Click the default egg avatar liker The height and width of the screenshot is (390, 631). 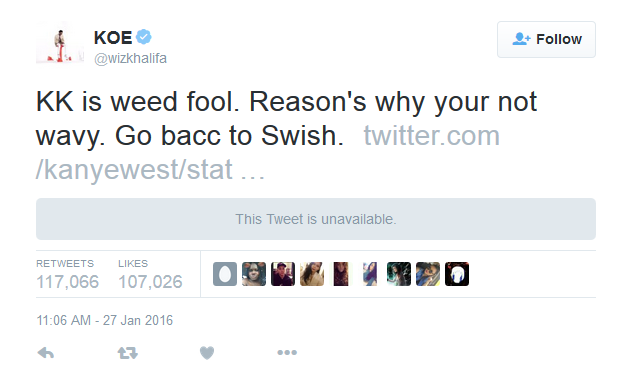[x=225, y=274]
